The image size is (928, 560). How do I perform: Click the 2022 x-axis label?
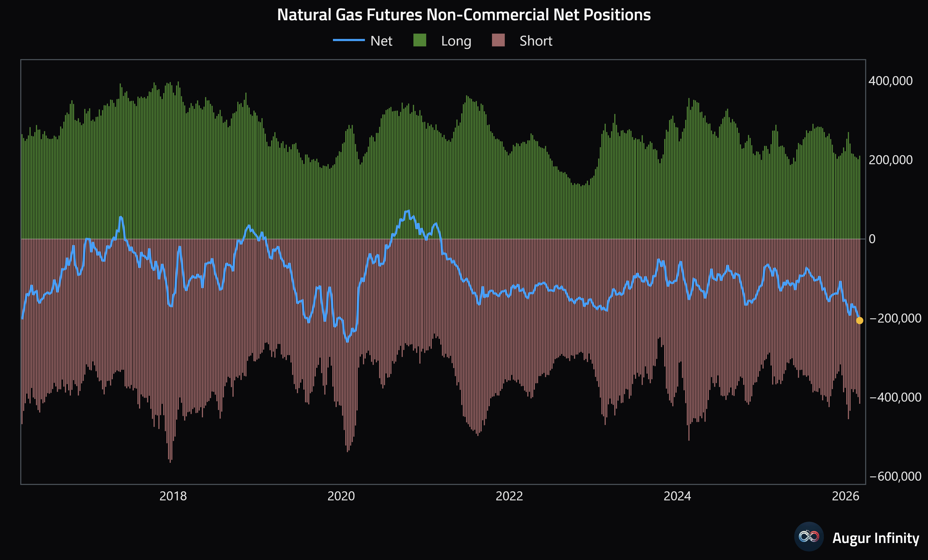509,496
